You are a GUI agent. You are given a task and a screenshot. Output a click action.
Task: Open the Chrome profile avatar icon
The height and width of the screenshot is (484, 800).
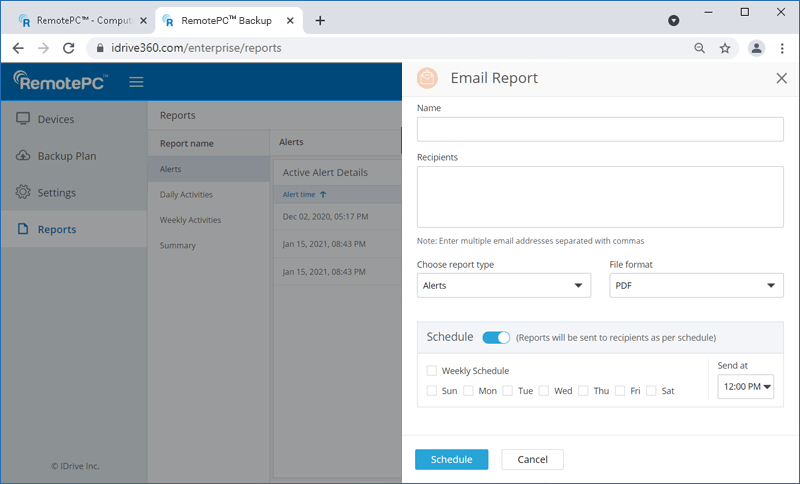pos(756,48)
